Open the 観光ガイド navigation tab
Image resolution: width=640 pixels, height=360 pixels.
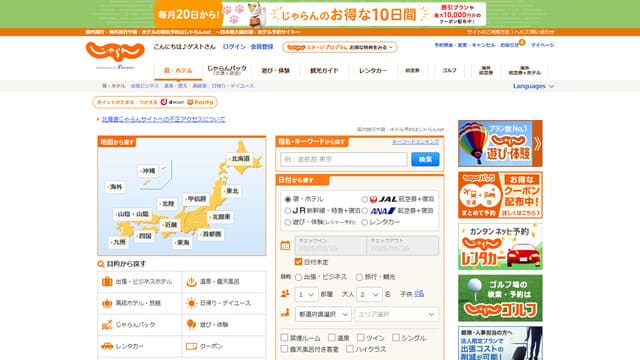[324, 71]
